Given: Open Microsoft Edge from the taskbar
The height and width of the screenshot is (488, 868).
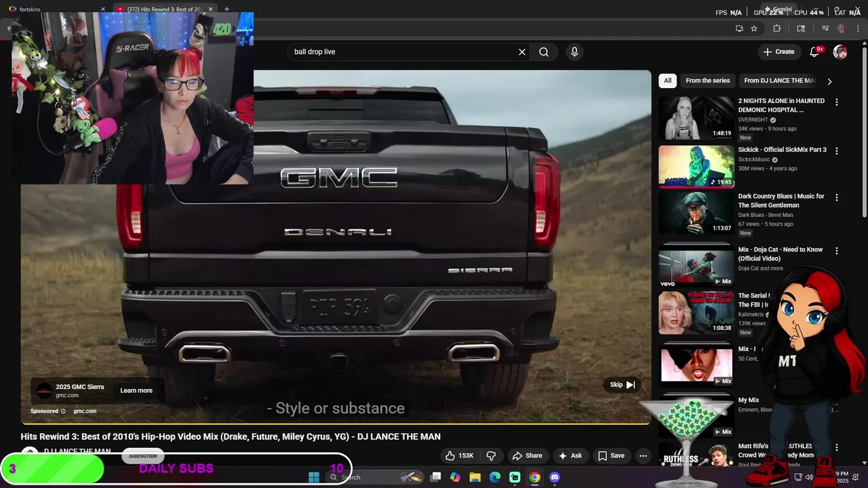Looking at the screenshot, I should [495, 477].
